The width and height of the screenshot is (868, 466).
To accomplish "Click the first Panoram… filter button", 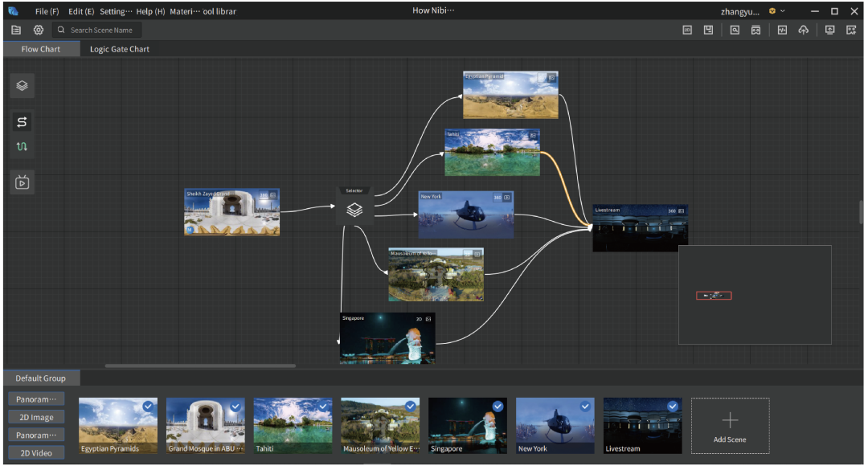I will click(x=36, y=399).
